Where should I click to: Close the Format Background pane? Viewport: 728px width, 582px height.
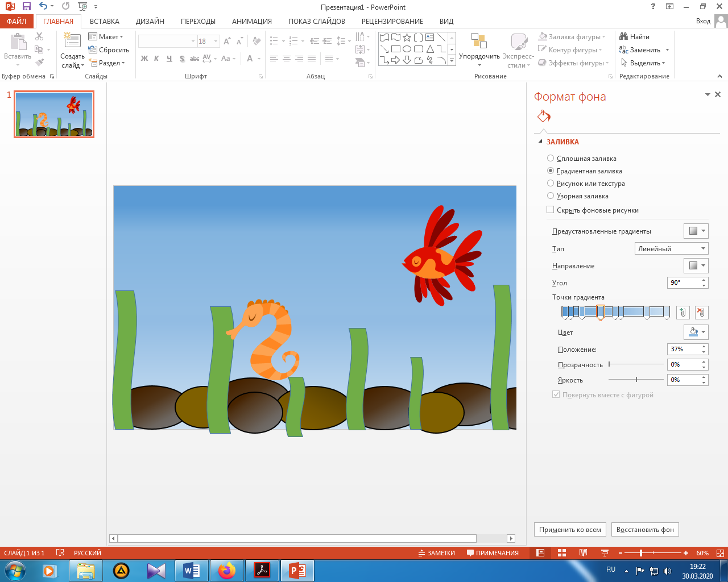[718, 95]
